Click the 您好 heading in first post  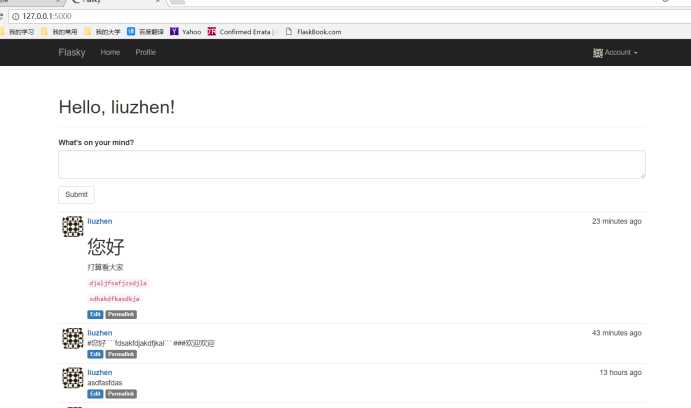pyautogui.click(x=106, y=246)
